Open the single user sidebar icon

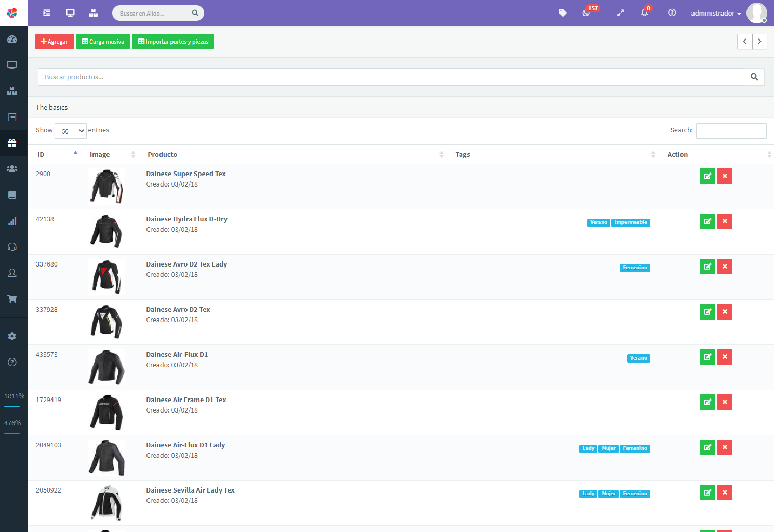pos(12,273)
